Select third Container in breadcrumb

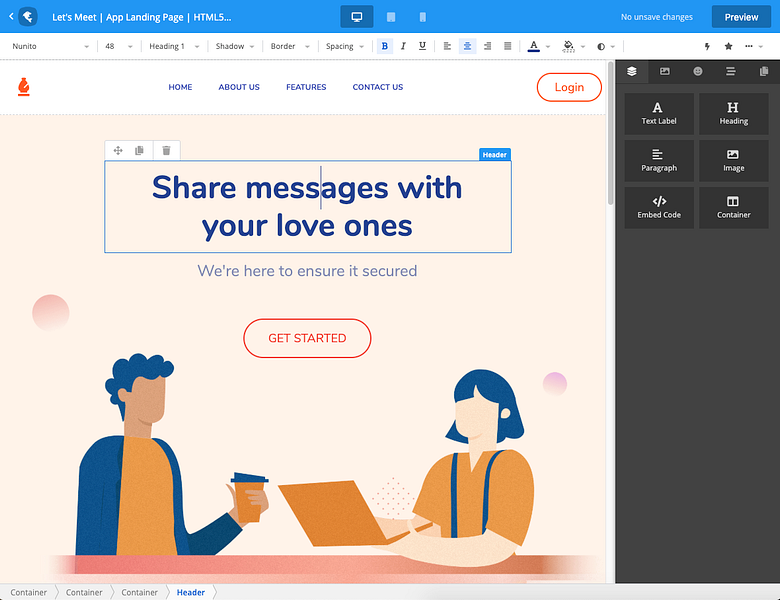click(139, 592)
